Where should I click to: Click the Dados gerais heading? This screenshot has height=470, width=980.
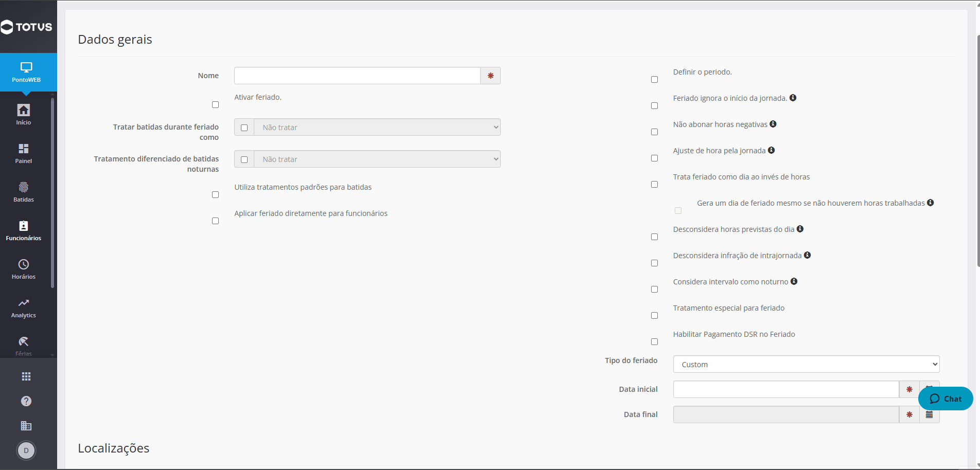[x=115, y=40]
